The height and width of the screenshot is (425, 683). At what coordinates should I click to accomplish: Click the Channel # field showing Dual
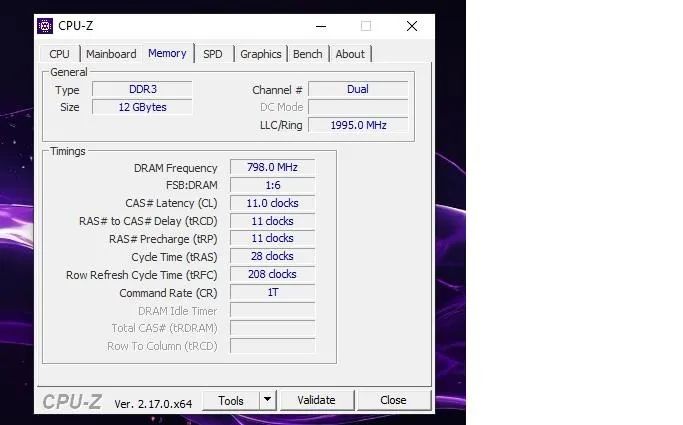358,89
